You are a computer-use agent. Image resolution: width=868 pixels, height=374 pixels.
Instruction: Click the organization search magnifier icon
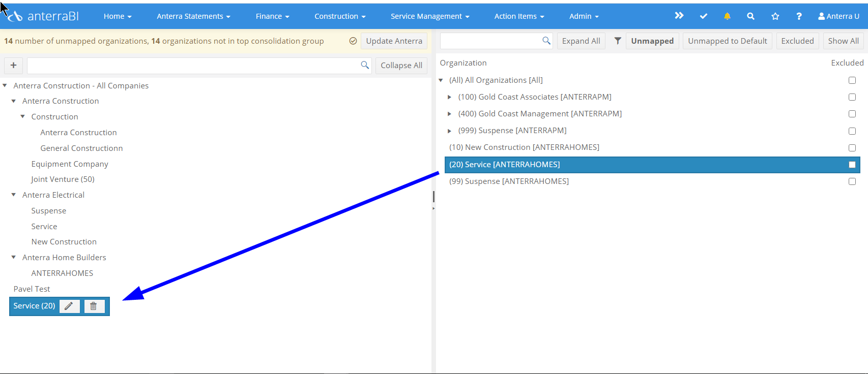pyautogui.click(x=546, y=41)
